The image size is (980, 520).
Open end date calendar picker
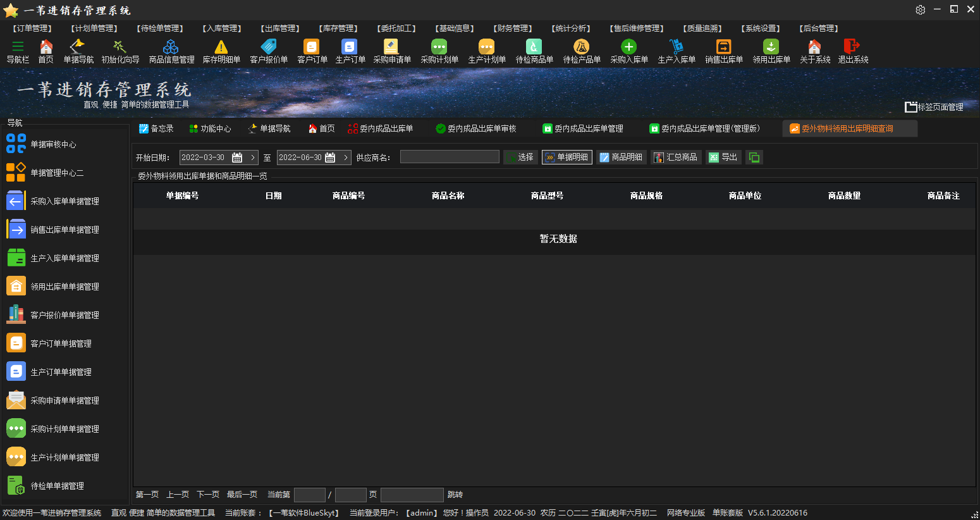pyautogui.click(x=330, y=158)
